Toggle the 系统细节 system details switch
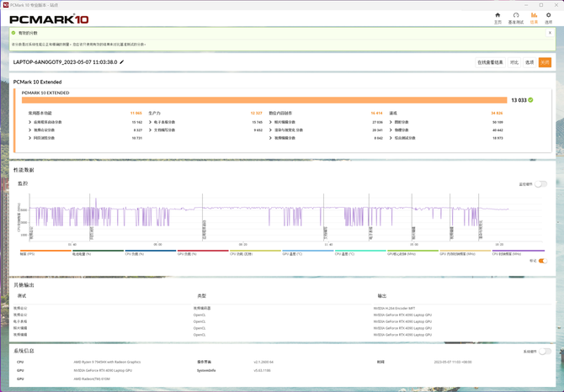 click(x=545, y=352)
